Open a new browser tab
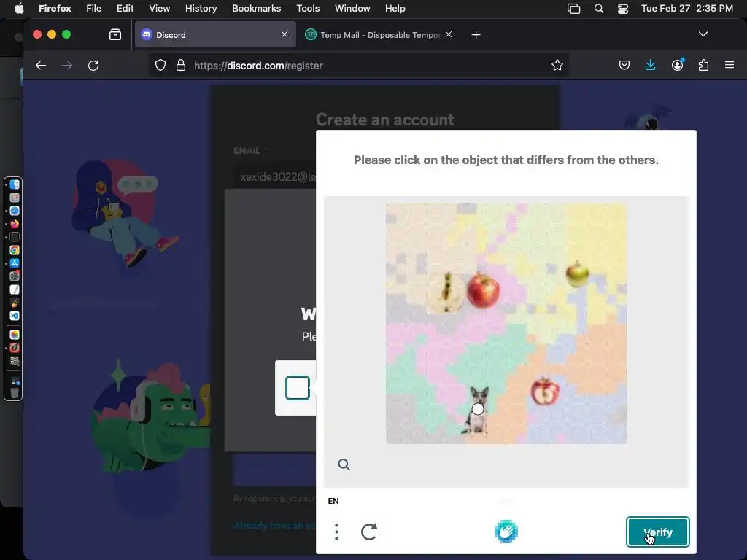Viewport: 747px width, 560px height. tap(476, 35)
